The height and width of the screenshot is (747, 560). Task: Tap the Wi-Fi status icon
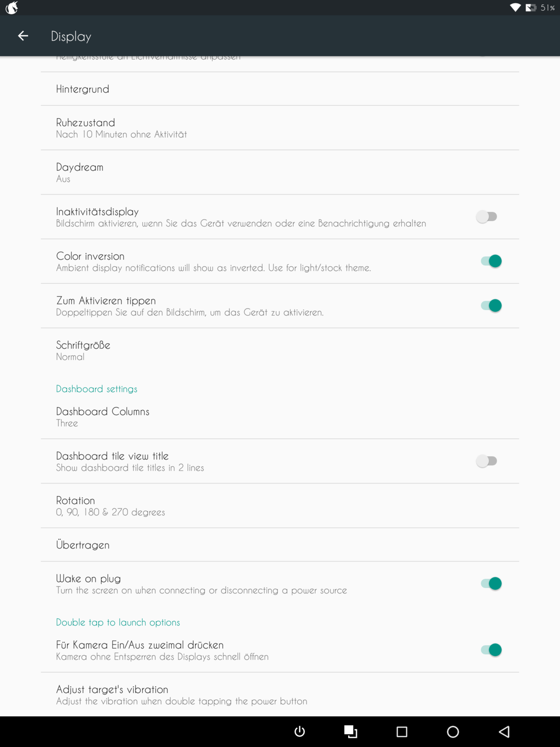coord(515,7)
